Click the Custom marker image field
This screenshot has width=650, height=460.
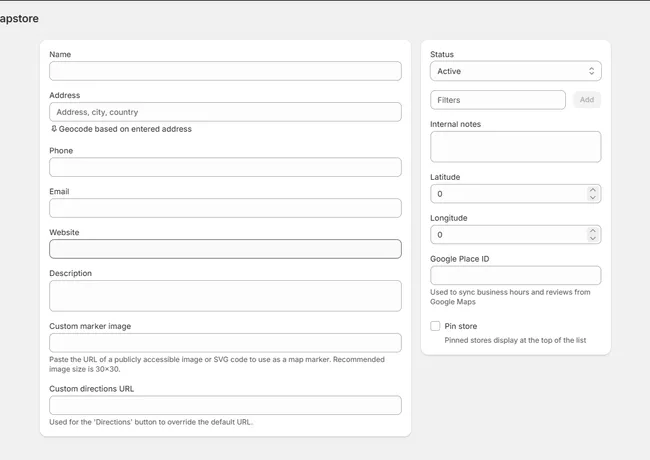(x=225, y=343)
